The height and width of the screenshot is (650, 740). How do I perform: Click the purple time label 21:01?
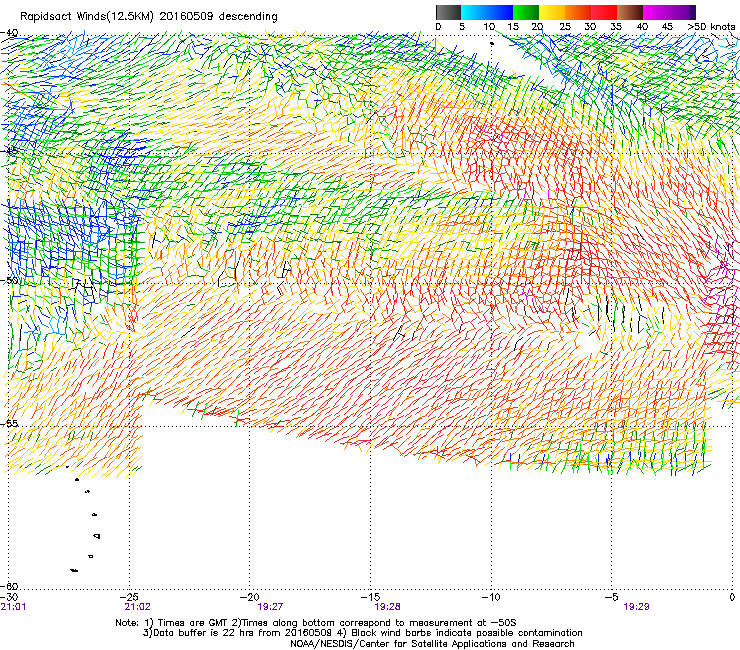(13, 607)
